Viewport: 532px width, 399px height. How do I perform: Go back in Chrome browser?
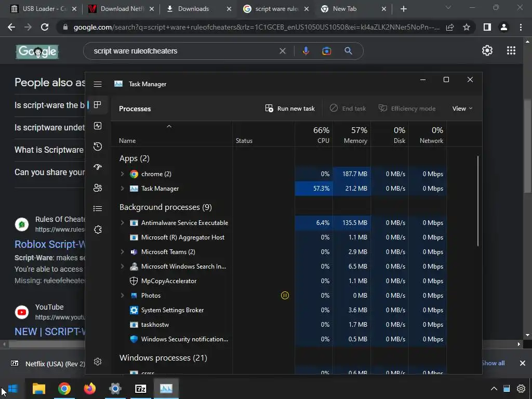(11, 27)
